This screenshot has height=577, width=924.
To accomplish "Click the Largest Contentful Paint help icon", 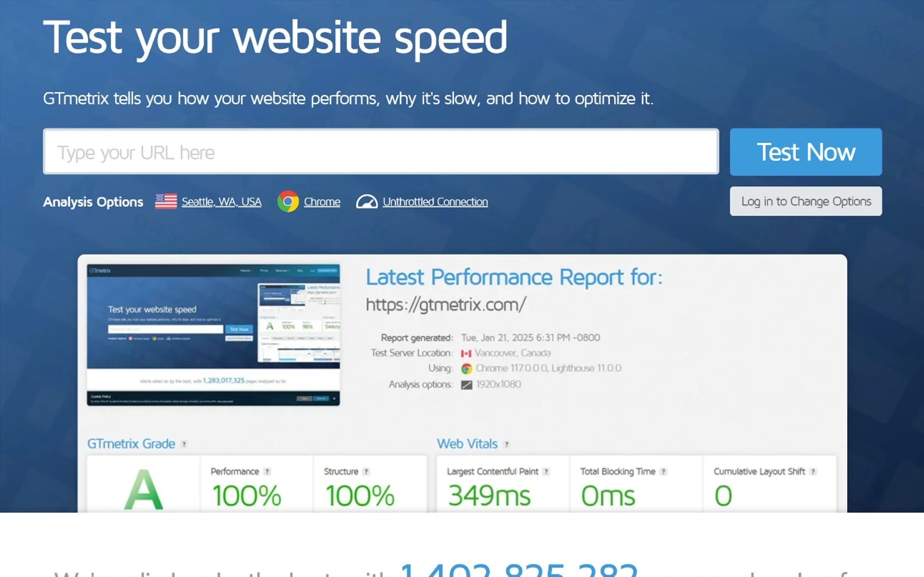I will coord(546,472).
